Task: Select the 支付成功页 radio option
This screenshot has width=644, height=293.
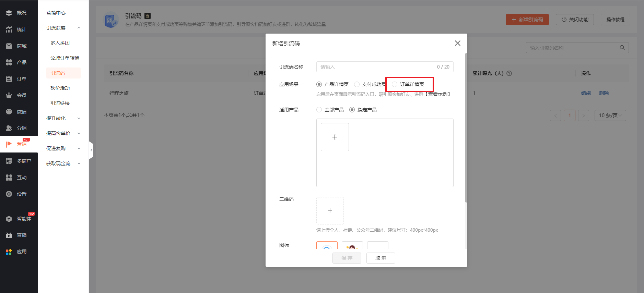Action: point(357,84)
